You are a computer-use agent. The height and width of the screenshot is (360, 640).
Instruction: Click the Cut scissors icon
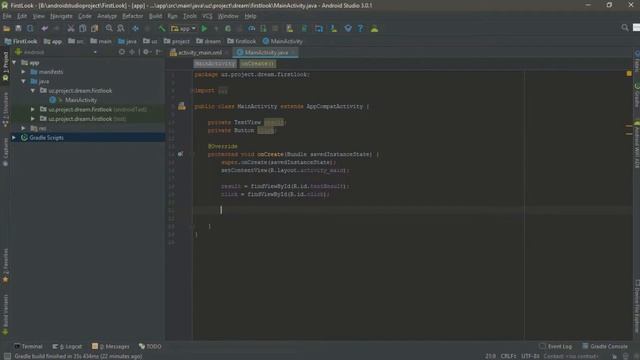[71, 29]
